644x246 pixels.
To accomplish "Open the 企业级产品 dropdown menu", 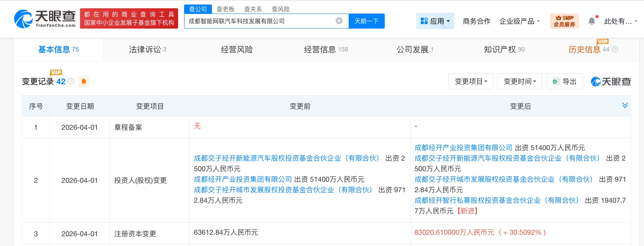I will click(519, 21).
